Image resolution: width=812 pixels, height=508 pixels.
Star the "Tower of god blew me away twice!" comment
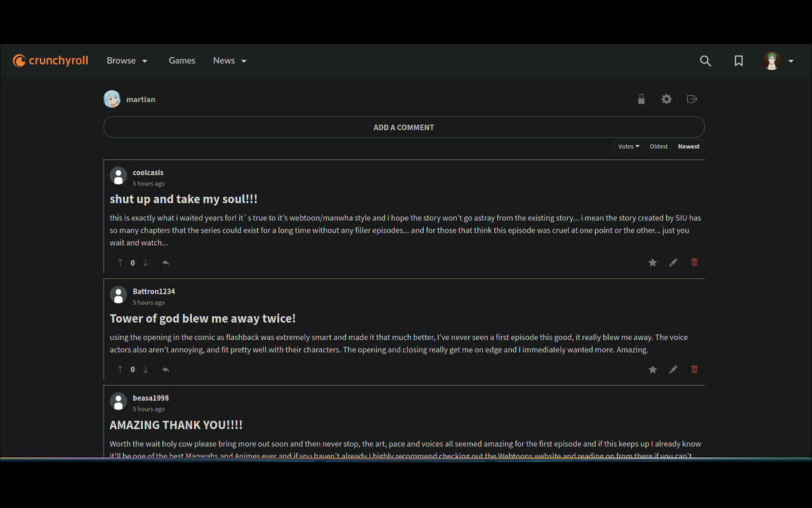click(x=652, y=369)
